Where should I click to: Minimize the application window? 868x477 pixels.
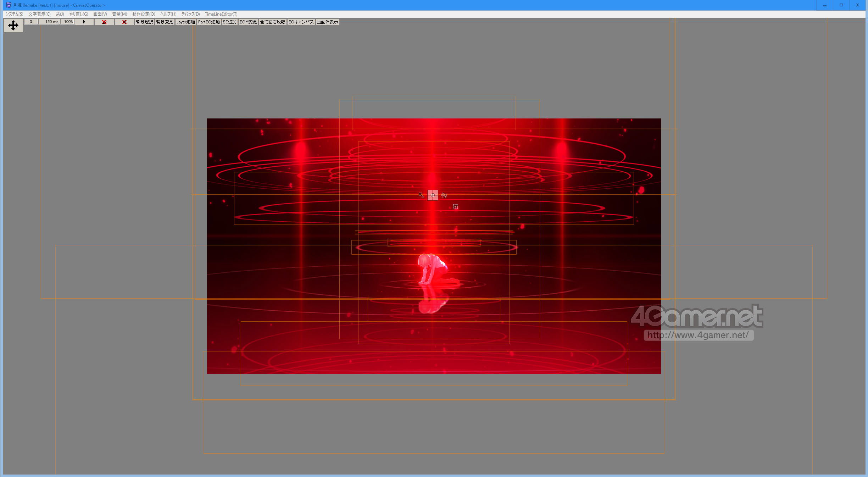[825, 5]
